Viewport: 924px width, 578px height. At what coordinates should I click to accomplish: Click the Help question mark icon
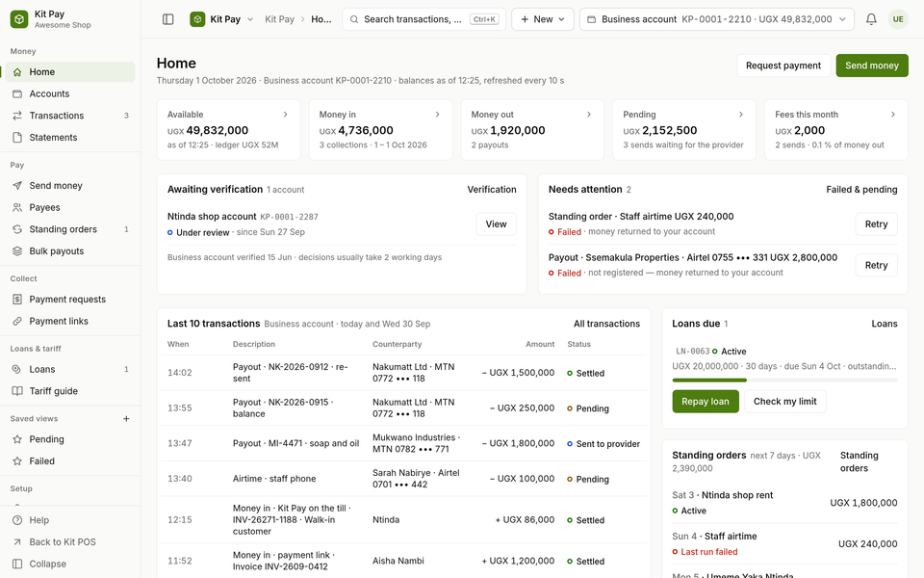click(x=17, y=520)
